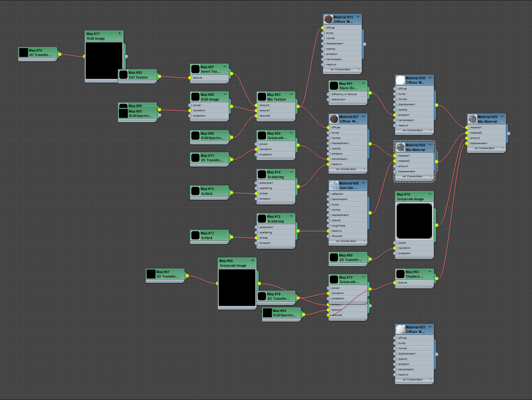Click the Material #31 preview sphere icon
This screenshot has width=532, height=400.
click(328, 19)
